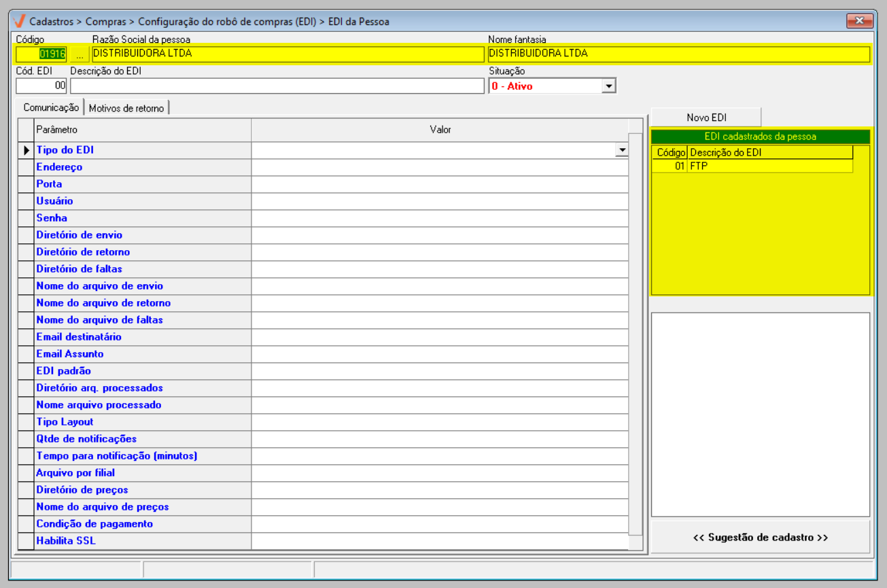Expand the Situação dropdown
The height and width of the screenshot is (588, 887).
608,86
